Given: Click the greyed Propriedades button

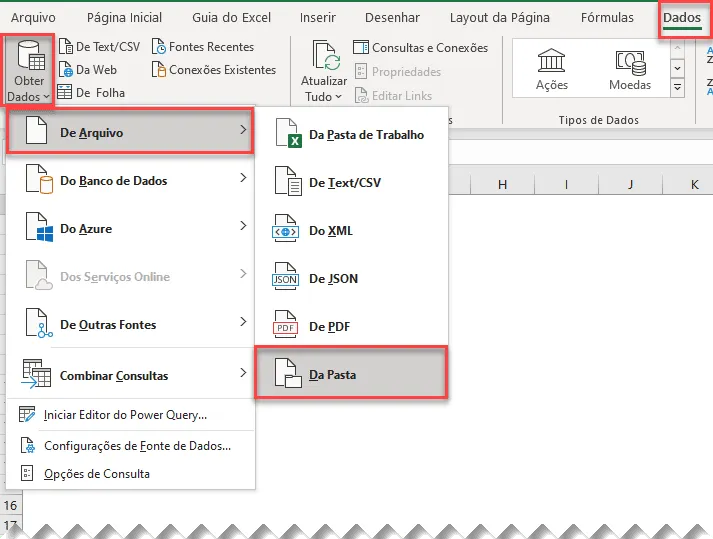Looking at the screenshot, I should (397, 72).
